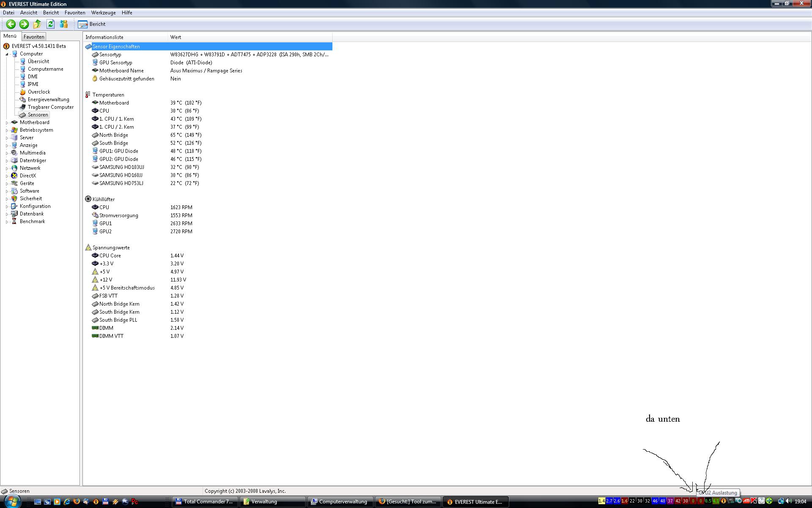
Task: Open the Bericht report button
Action: coord(92,24)
